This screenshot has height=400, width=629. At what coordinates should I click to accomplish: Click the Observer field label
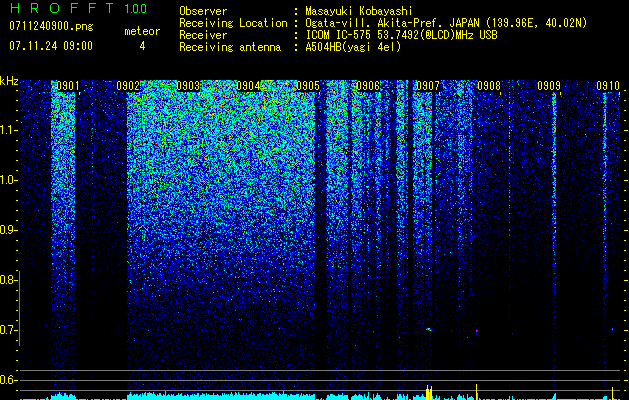pyautogui.click(x=203, y=11)
